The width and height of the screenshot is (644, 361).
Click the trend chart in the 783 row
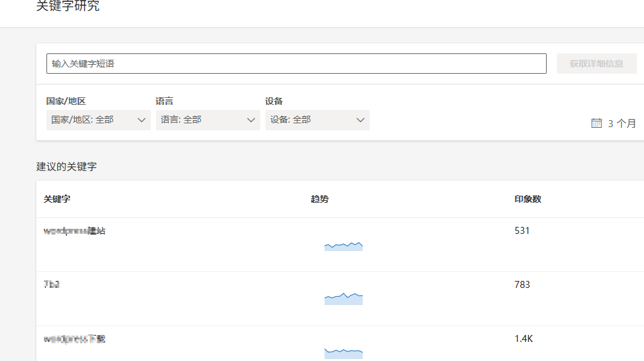tap(344, 299)
